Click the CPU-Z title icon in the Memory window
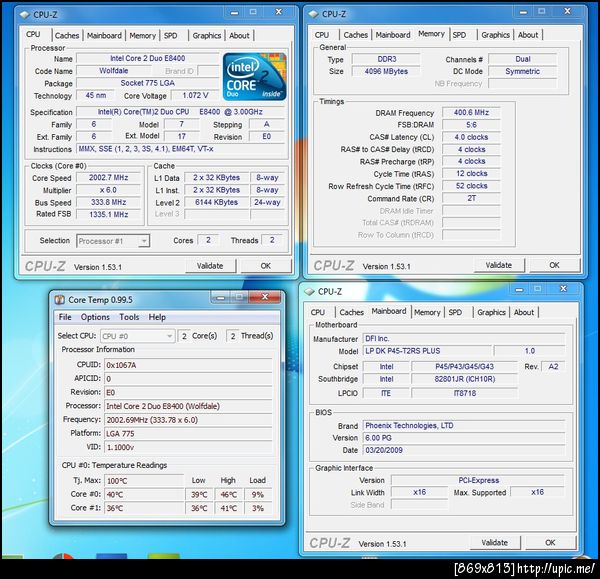The image size is (600, 579). [x=313, y=14]
